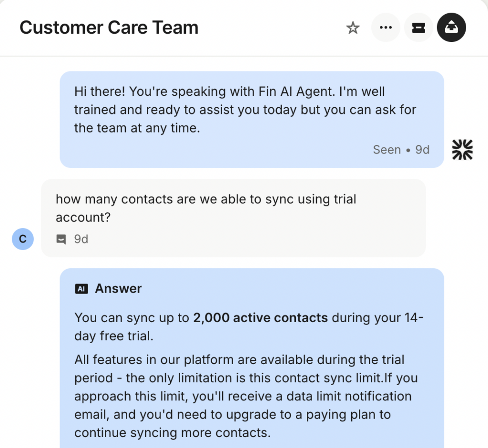Click the sentence mentioning 14-day free trial
Viewport: 488px width, 448px height.
[248, 326]
